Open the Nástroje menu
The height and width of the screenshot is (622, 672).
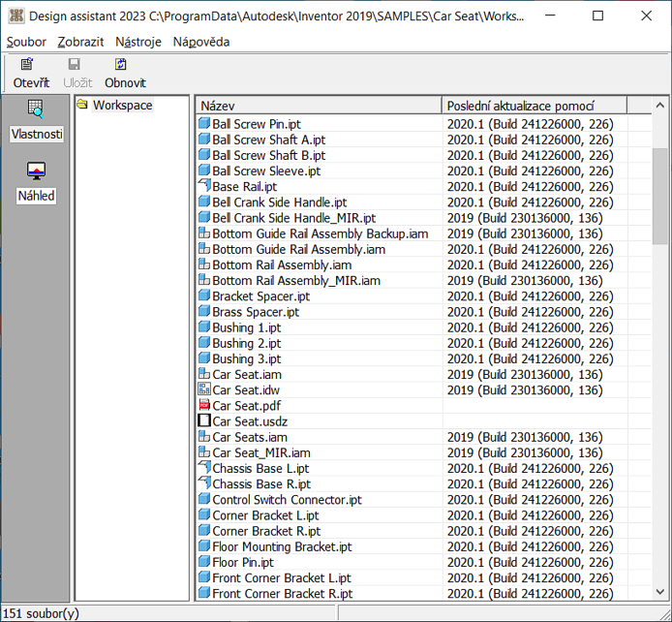coord(137,42)
